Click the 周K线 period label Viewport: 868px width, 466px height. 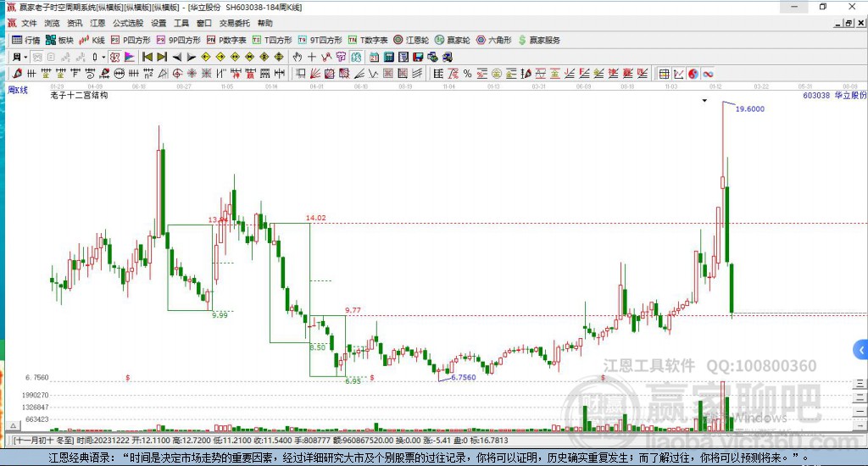pos(18,90)
